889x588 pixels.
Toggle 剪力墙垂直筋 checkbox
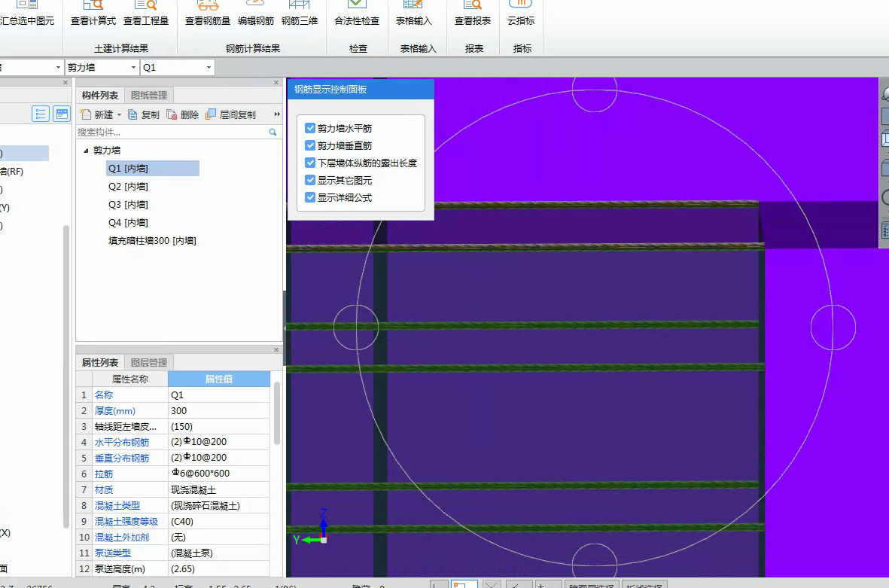[x=310, y=145]
